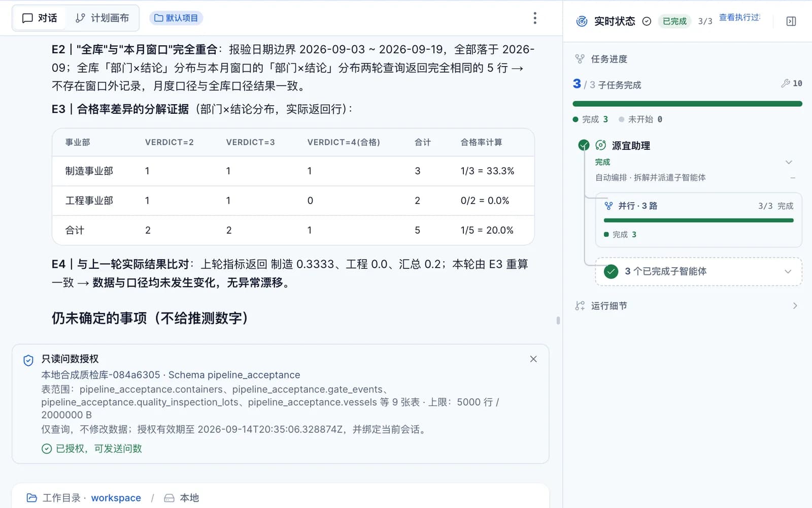The height and width of the screenshot is (508, 812).
Task: Click the 3/3 完成 label of 并行
Action: tap(775, 206)
